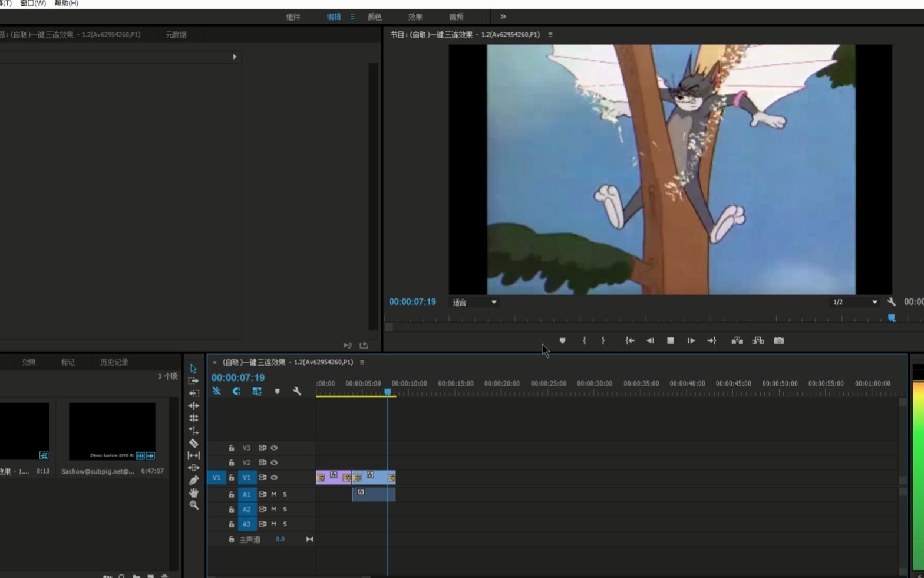This screenshot has width=924, height=578.
Task: Open the 编辑 workspace menu icon
Action: coord(352,17)
